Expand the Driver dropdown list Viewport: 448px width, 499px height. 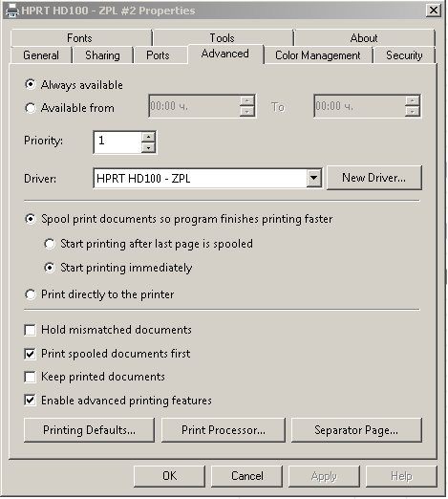[313, 178]
